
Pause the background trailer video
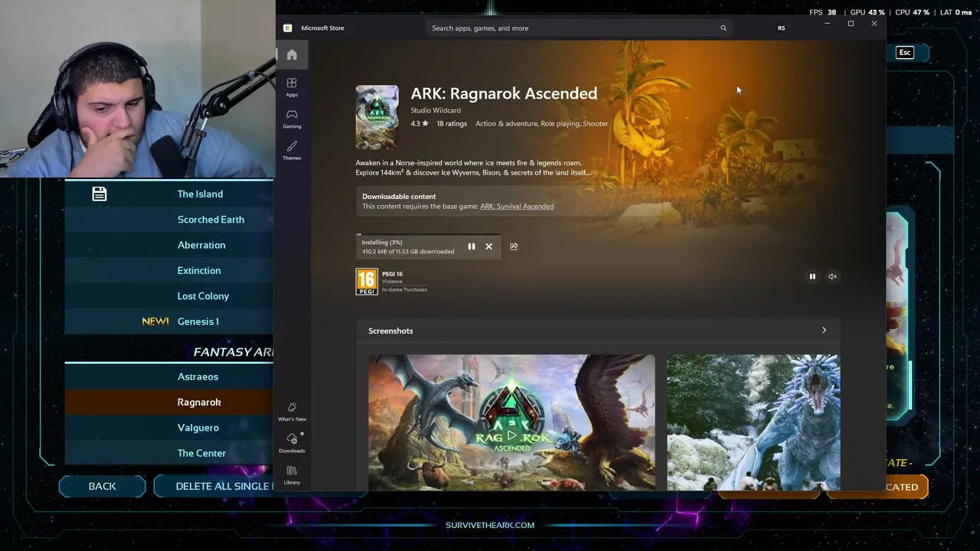point(812,276)
